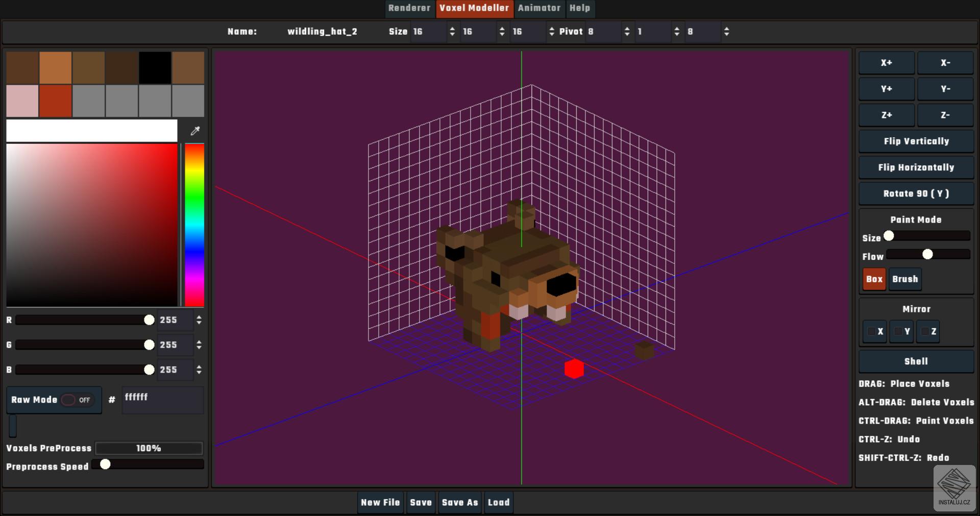Viewport: 980px width, 516px height.
Task: Adjust first Pivot value stepper arrows
Action: click(627, 32)
